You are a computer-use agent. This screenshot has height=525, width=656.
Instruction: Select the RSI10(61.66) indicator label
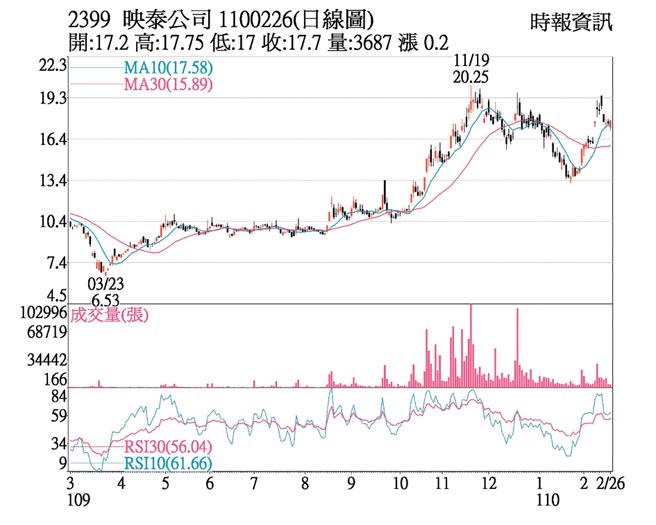[x=167, y=465]
